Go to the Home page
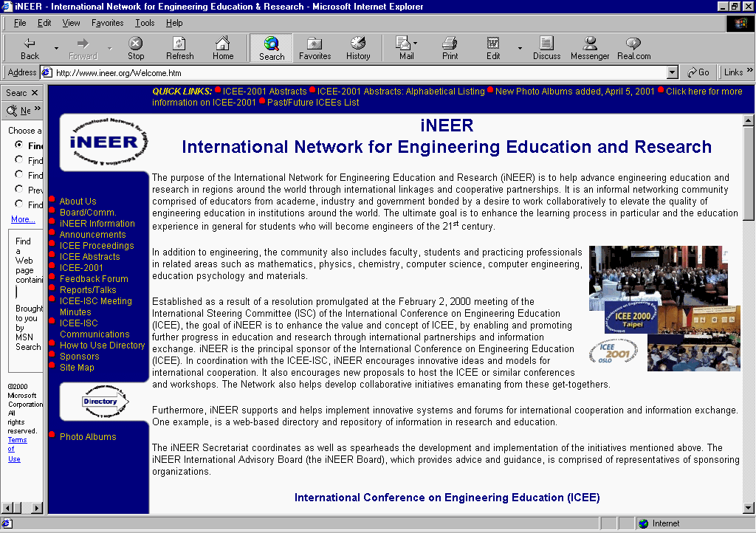The image size is (756, 533). [x=223, y=48]
